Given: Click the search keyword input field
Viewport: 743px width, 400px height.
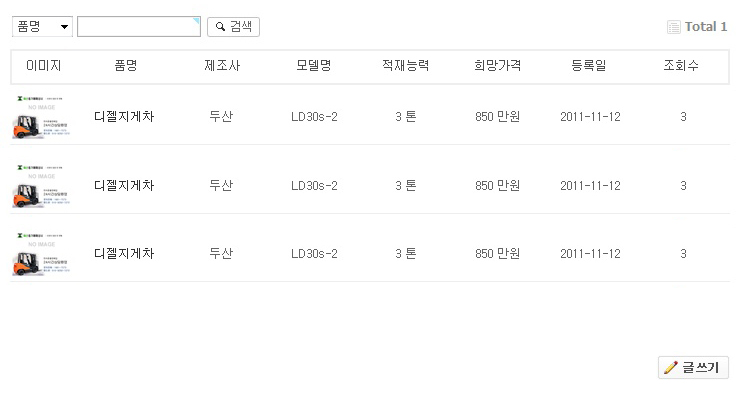Looking at the screenshot, I should coord(138,27).
